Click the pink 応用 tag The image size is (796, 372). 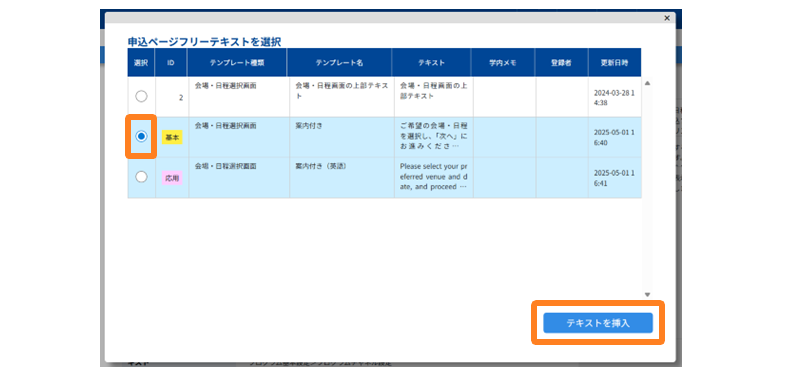click(x=172, y=178)
